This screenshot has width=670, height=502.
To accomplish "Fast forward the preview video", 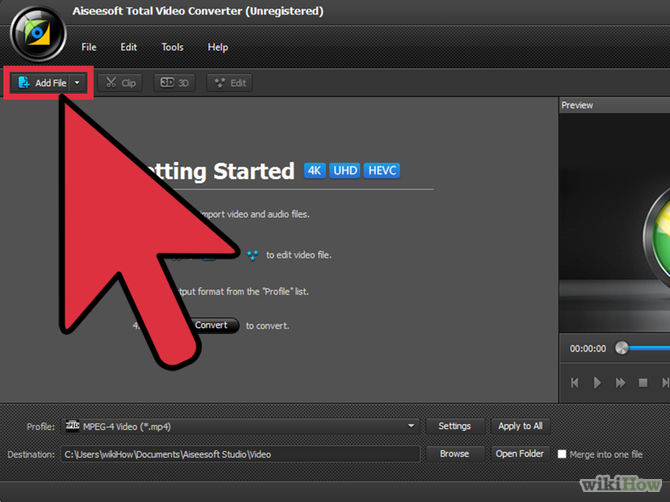I will click(x=620, y=382).
